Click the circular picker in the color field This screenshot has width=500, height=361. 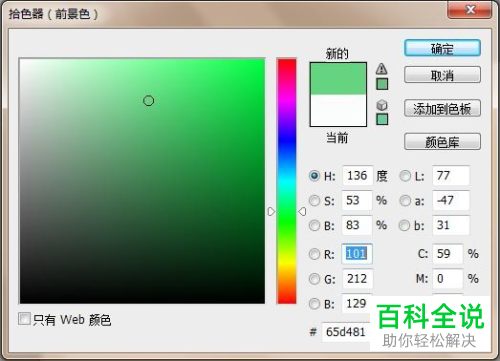(x=148, y=101)
